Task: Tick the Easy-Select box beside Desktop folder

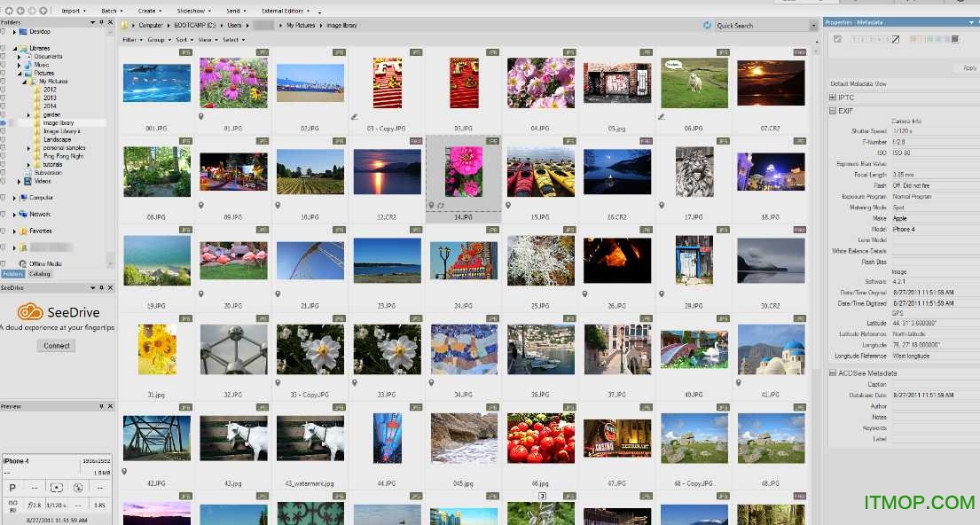Action: 3,31
